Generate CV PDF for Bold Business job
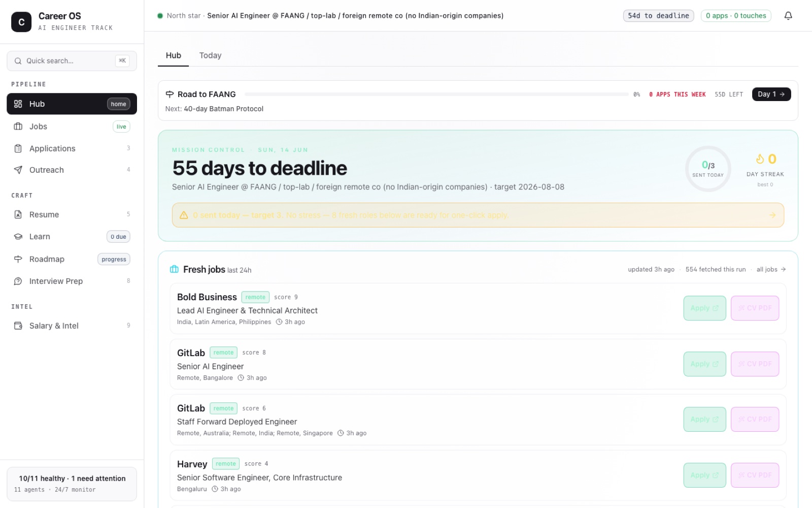812x508 pixels. (755, 308)
